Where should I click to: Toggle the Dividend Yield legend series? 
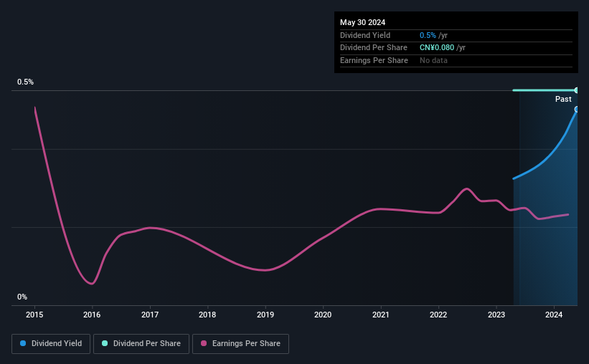pyautogui.click(x=50, y=344)
